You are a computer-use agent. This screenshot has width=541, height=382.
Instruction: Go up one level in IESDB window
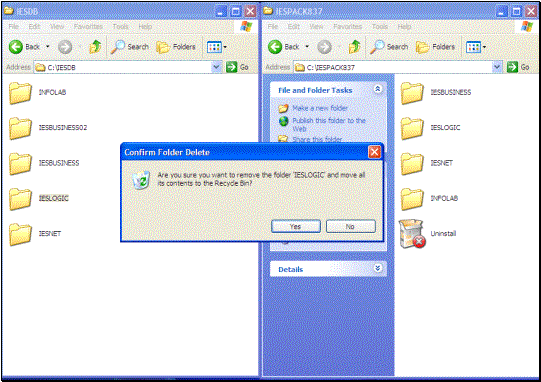click(x=95, y=47)
